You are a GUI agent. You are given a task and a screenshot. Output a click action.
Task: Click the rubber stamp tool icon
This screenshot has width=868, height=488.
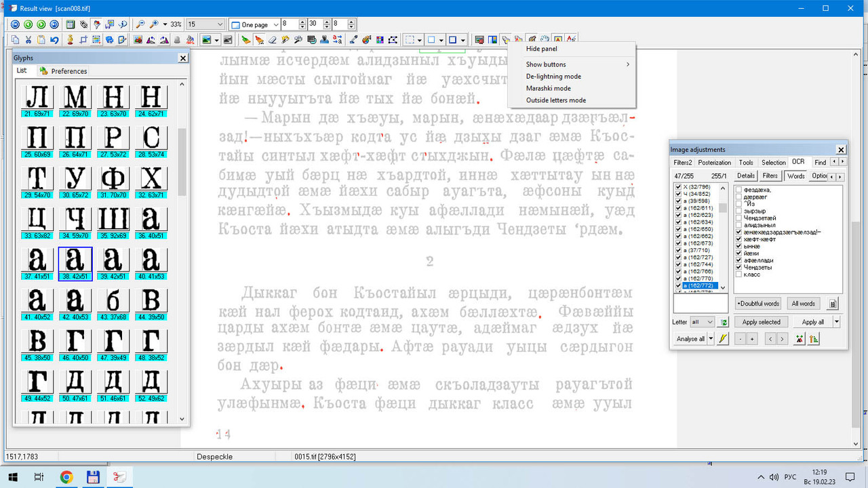click(325, 40)
